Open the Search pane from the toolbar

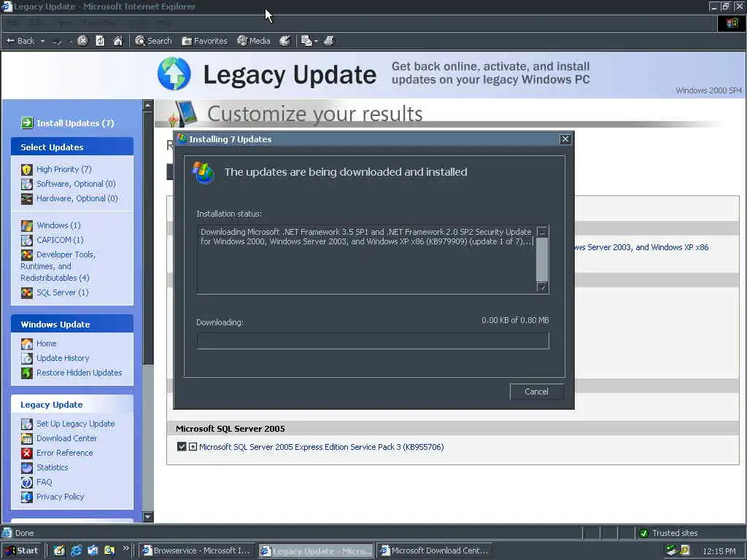click(153, 41)
